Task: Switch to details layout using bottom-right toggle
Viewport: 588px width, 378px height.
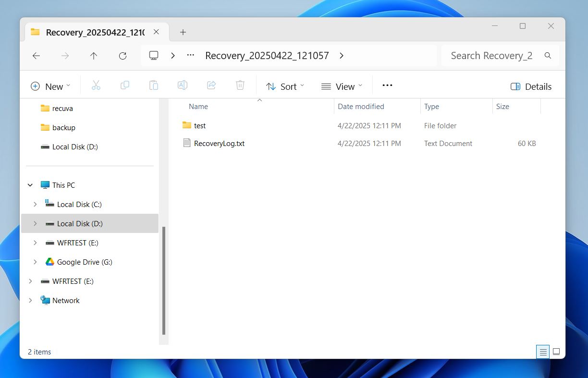Action: point(542,352)
